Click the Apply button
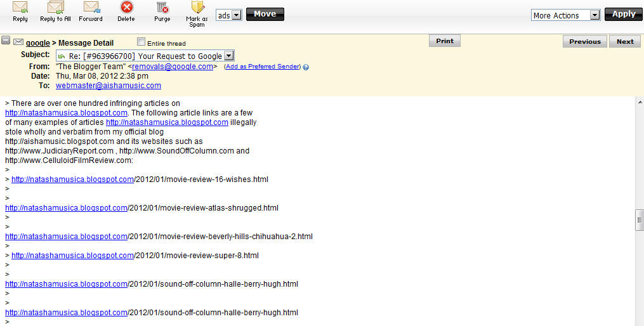Image resolution: width=644 pixels, height=326 pixels. pos(624,15)
